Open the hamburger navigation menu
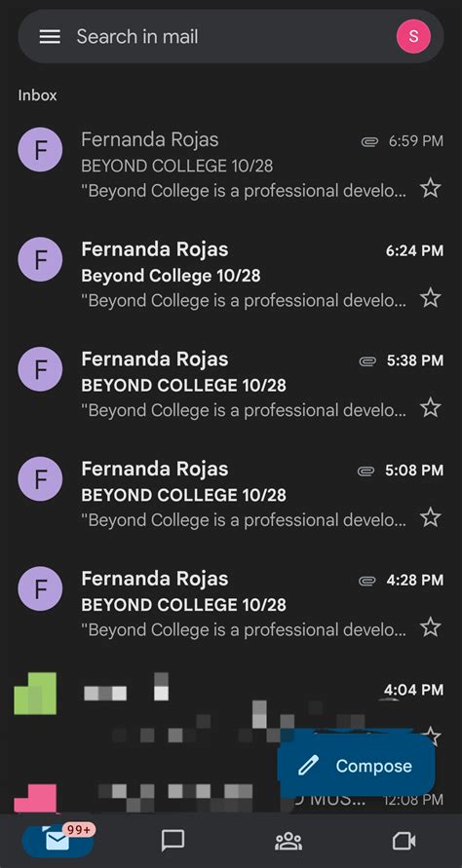This screenshot has width=462, height=868. tap(50, 37)
